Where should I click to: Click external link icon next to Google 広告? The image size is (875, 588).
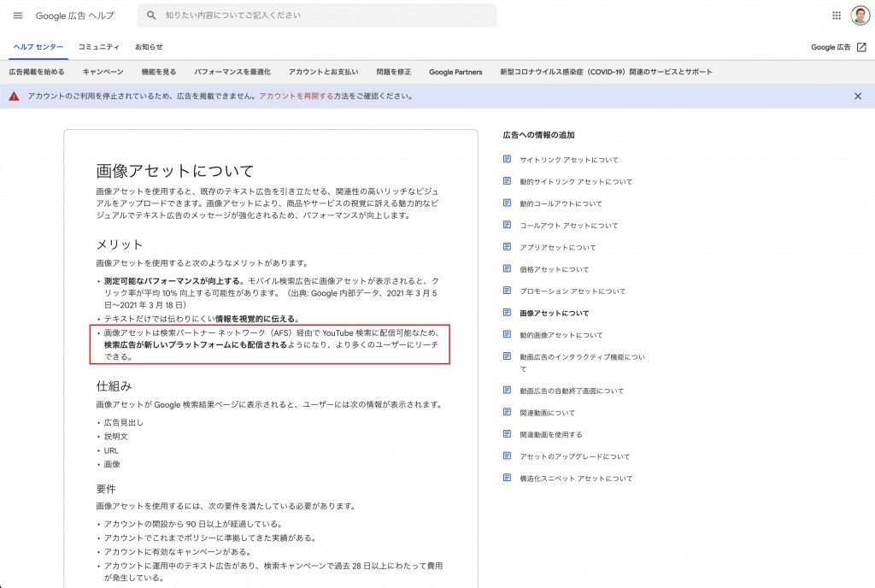[x=861, y=47]
